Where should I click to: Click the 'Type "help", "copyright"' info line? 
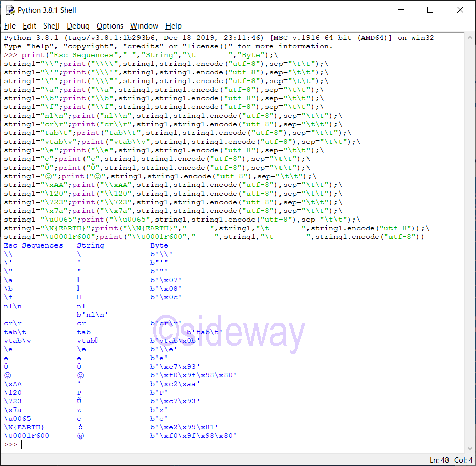[168, 46]
